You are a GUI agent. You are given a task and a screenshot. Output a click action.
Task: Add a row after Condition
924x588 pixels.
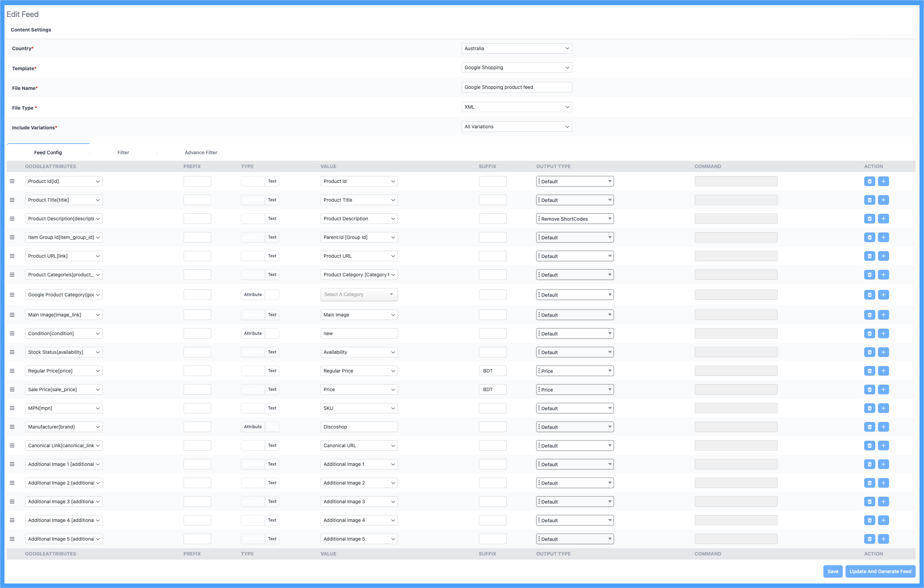pyautogui.click(x=883, y=333)
